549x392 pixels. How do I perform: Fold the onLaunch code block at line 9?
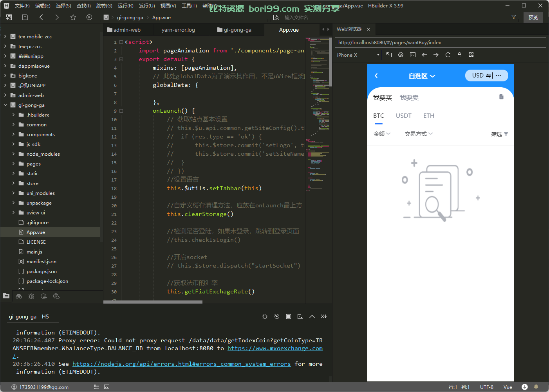point(121,111)
